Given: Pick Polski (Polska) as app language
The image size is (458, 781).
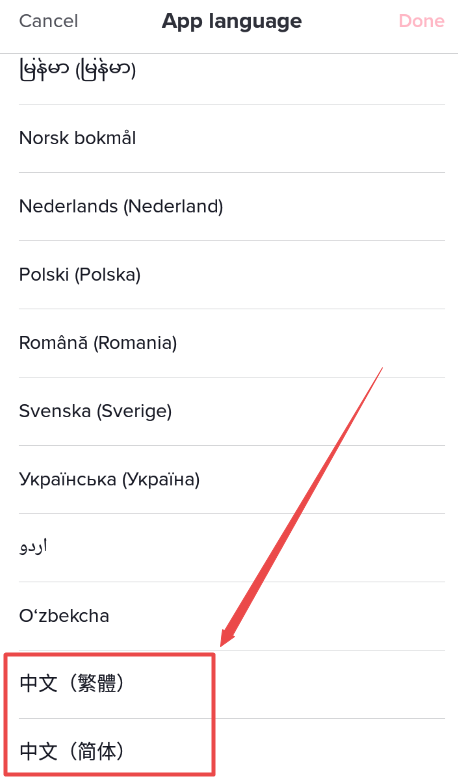Looking at the screenshot, I should [231, 274].
